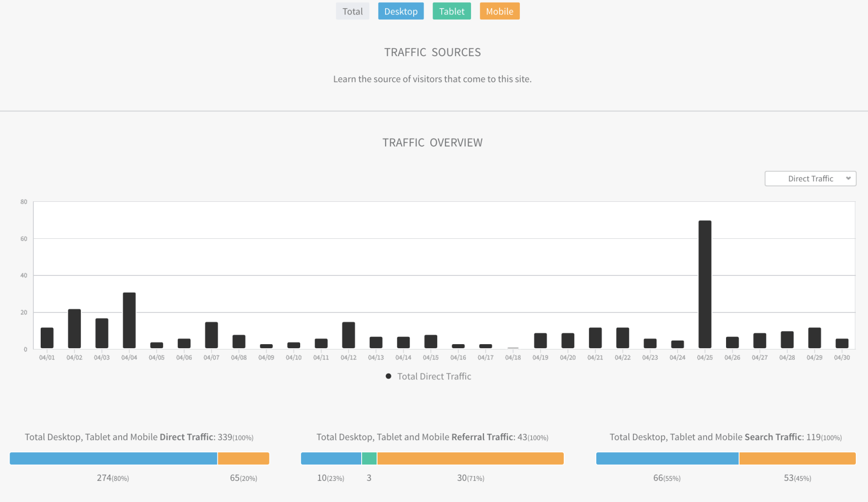The width and height of the screenshot is (868, 502).
Task: Click the orange Search Traffic mobile segment
Action: [x=797, y=459]
